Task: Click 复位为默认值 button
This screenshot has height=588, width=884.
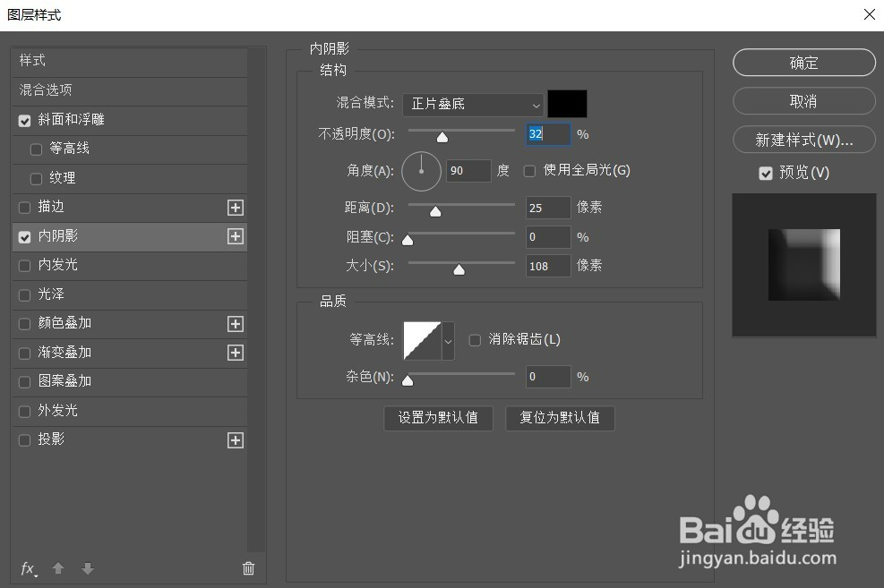Action: [560, 418]
